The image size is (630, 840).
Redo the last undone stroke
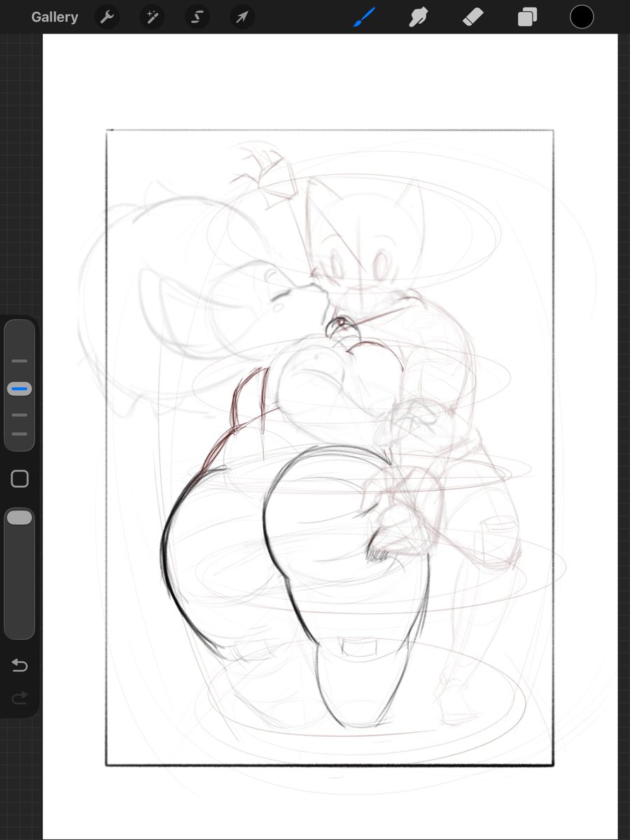tap(20, 696)
